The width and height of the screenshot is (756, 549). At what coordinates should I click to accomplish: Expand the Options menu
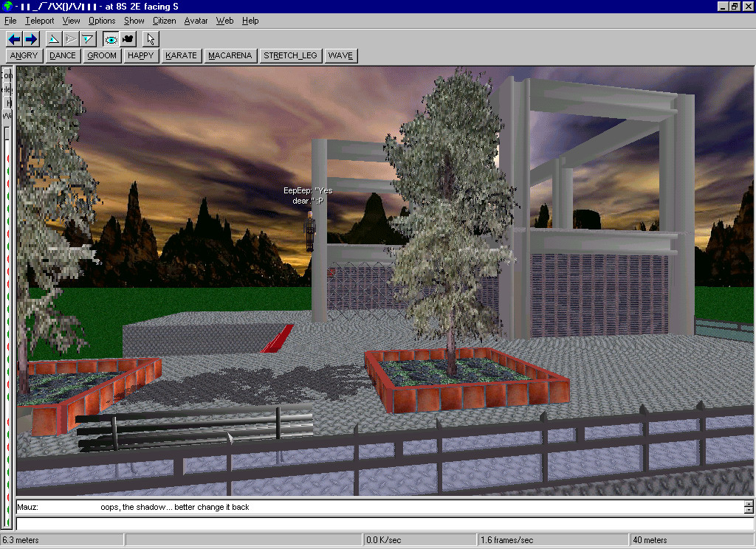pos(102,21)
